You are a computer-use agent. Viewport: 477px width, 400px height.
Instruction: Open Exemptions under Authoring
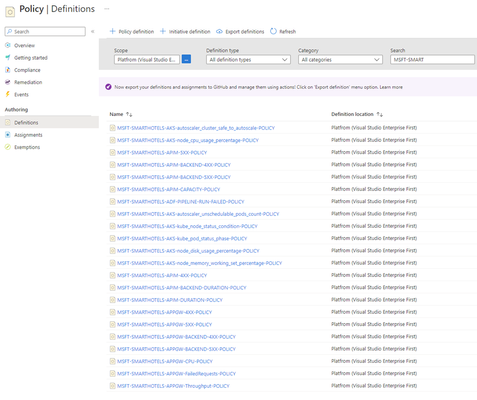[x=27, y=147]
